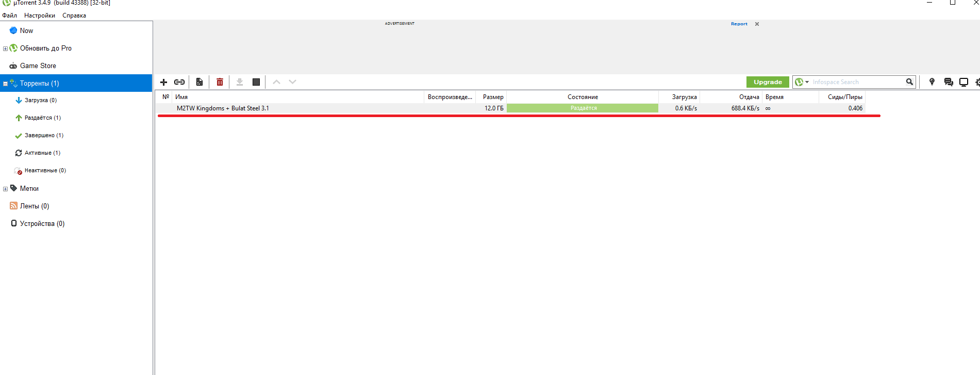Select M2TW Kingdoms + Bulat Steel 3.1 torrent
This screenshot has width=980, height=375.
[223, 108]
